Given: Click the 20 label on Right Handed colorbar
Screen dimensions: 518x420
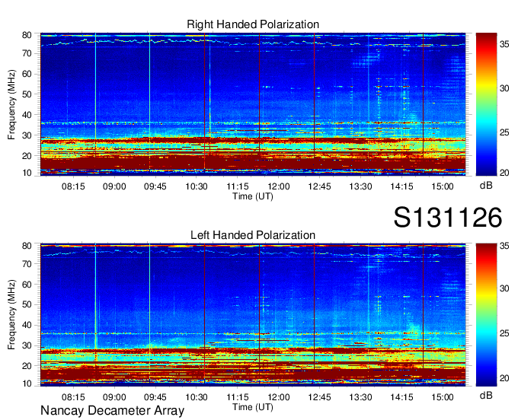Looking at the screenshot, I should point(504,173).
